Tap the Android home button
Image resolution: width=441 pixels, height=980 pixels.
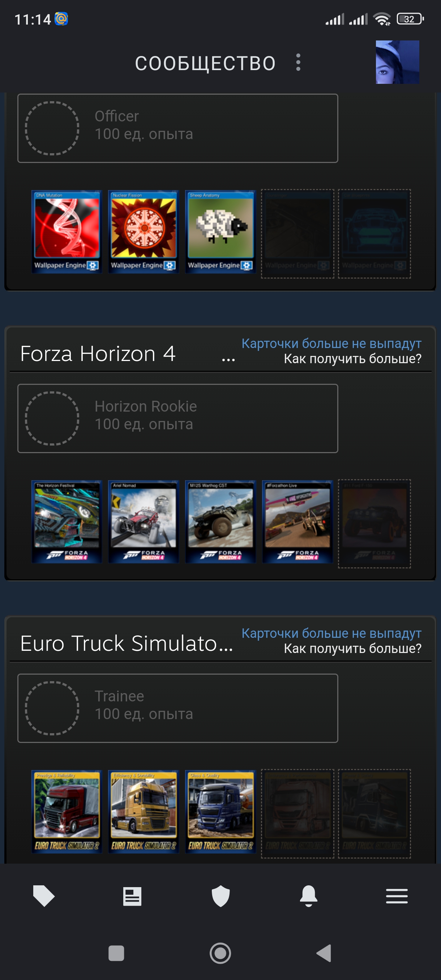click(220, 953)
